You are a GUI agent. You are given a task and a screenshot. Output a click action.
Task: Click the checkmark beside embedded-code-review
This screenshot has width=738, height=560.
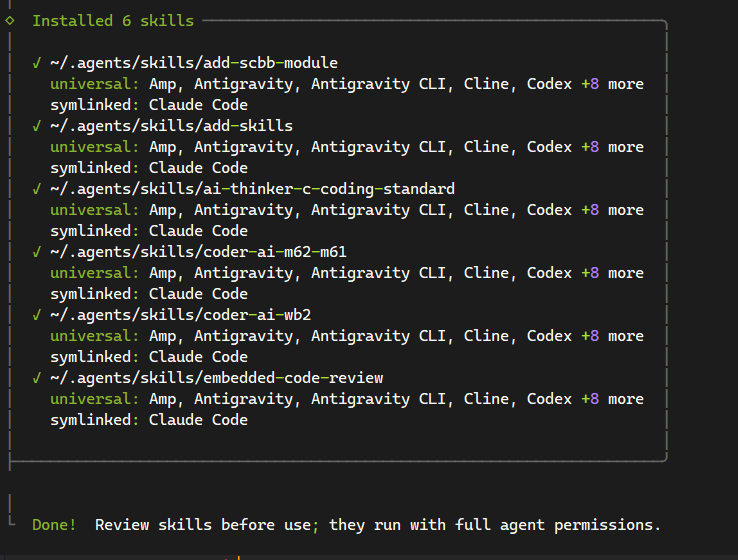click(37, 378)
